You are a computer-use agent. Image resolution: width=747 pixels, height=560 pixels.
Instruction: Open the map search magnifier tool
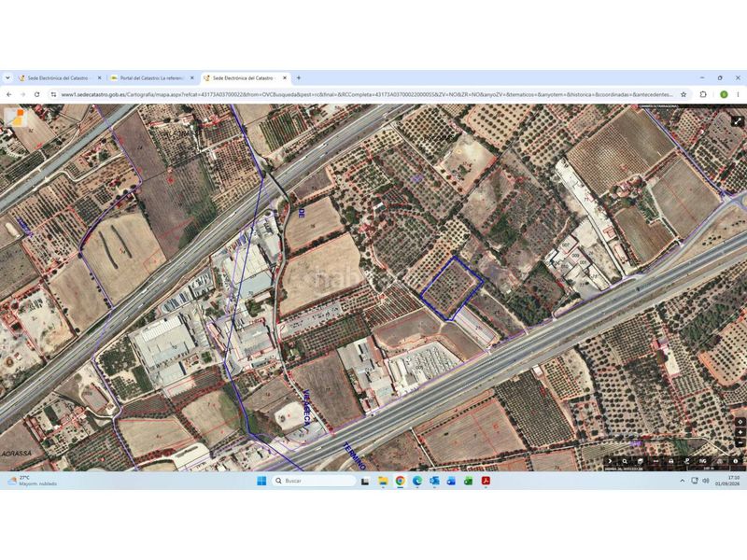pyautogui.click(x=625, y=461)
